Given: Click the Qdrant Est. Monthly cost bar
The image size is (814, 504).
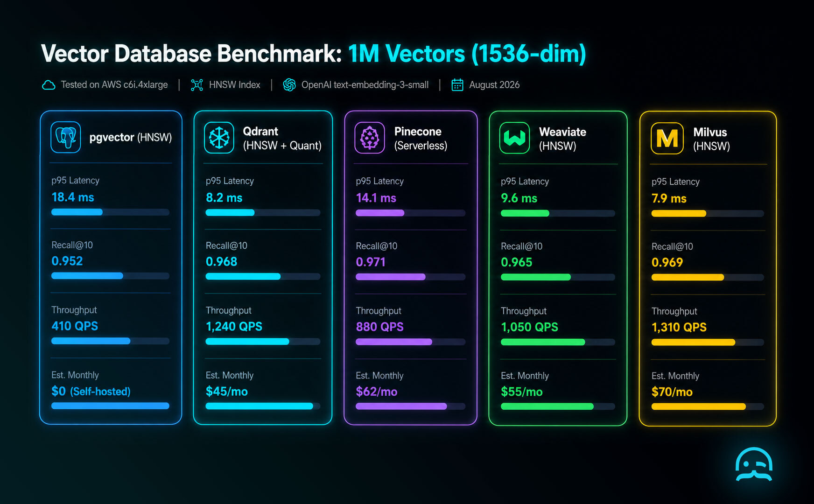Looking at the screenshot, I should (x=263, y=406).
